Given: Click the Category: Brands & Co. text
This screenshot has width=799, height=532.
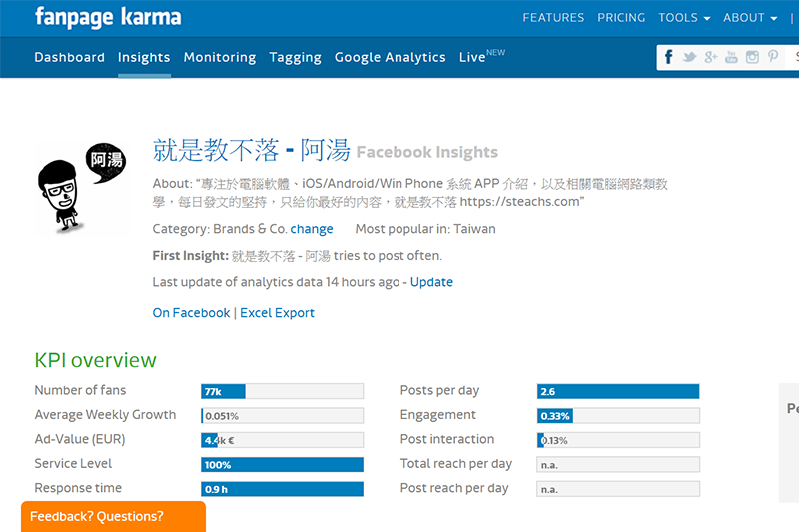Looking at the screenshot, I should [219, 229].
